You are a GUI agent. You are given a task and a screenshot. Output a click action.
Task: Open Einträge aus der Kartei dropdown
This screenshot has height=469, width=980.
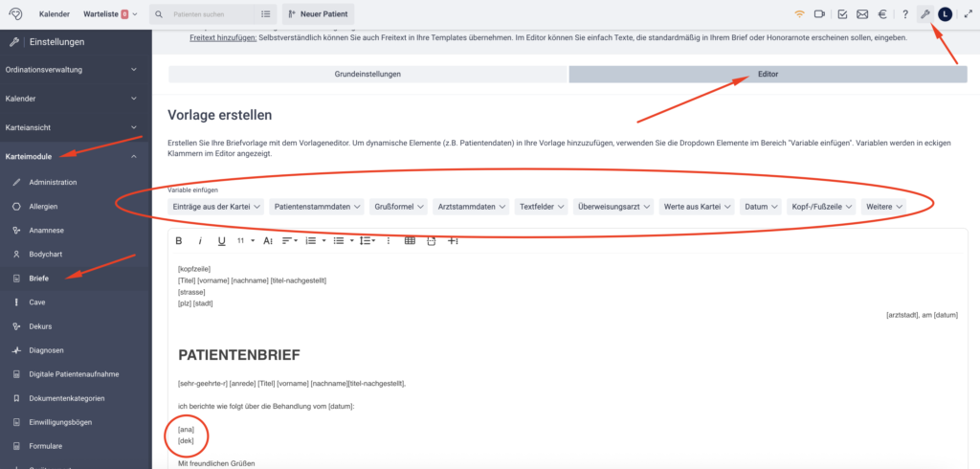point(216,207)
